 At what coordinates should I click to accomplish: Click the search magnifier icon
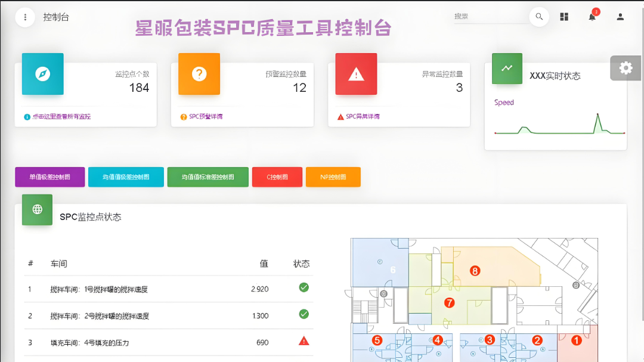539,16
